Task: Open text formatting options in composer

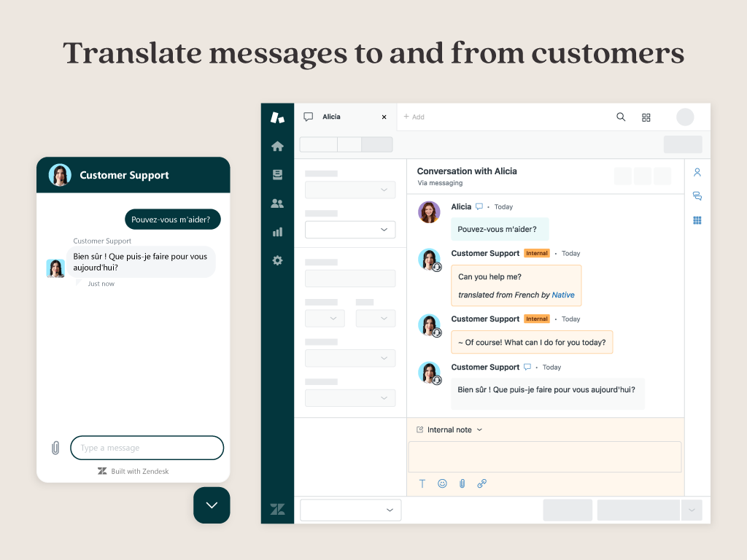Action: [x=422, y=483]
